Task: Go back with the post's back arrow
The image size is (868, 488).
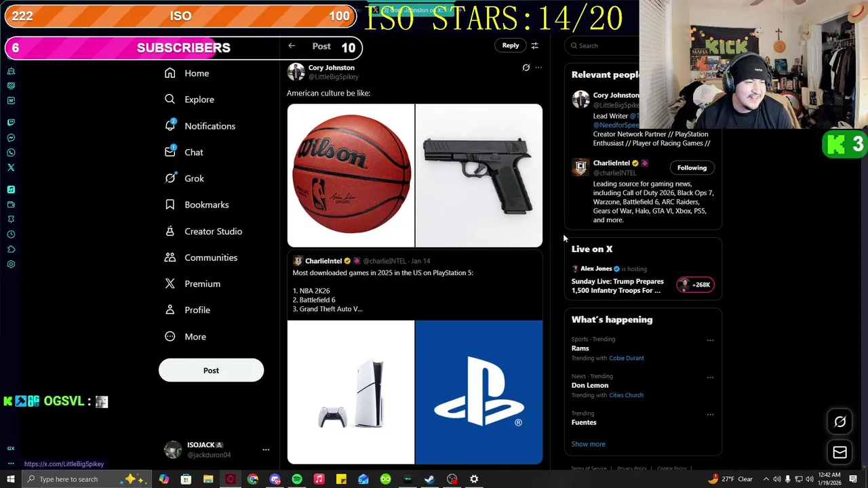Action: coord(292,46)
